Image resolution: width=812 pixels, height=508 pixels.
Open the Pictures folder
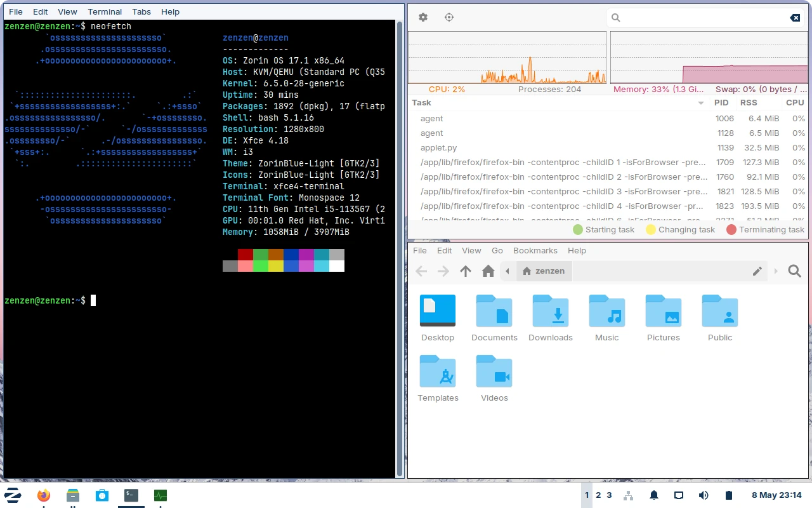click(x=664, y=318)
